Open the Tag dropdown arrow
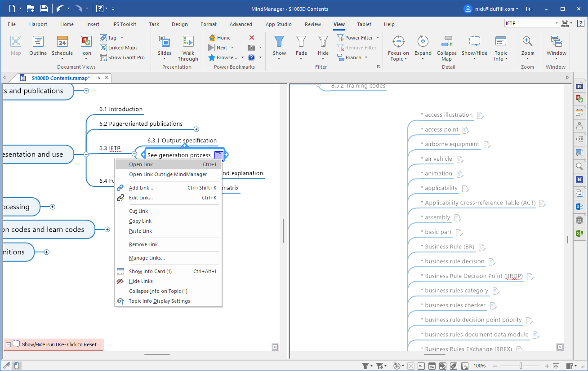The height and width of the screenshot is (371, 588). [x=122, y=38]
